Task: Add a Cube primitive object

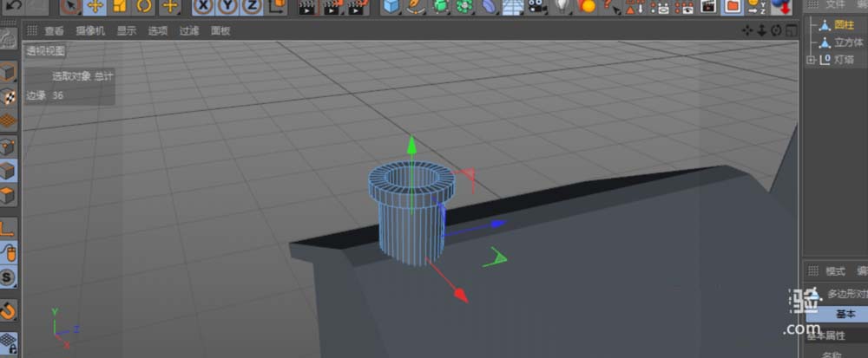Action: pos(392,6)
